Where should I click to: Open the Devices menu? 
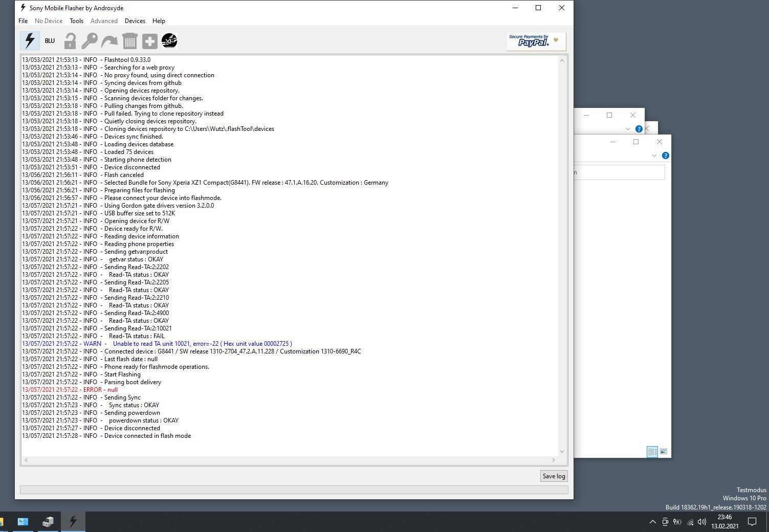pyautogui.click(x=135, y=21)
